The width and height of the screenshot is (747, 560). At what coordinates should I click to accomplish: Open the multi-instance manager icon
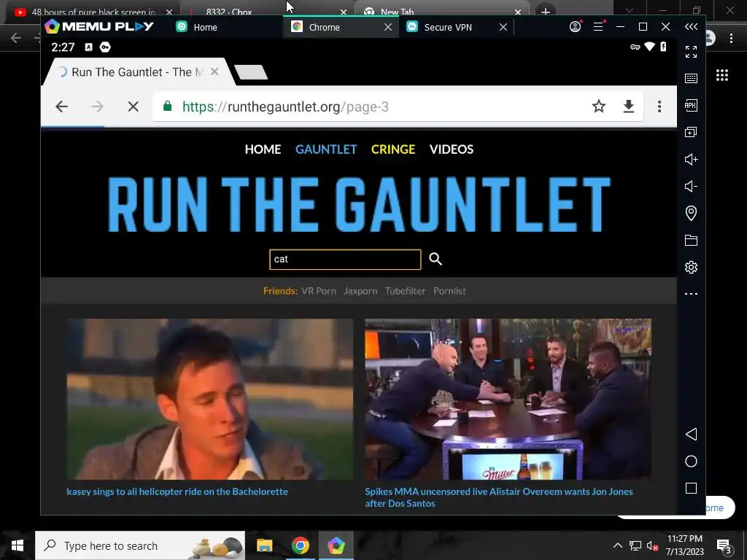point(691,132)
